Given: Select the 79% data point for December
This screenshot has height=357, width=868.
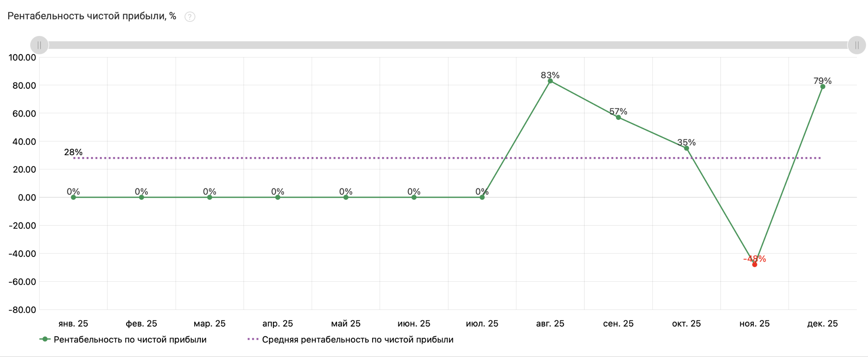Looking at the screenshot, I should pyautogui.click(x=822, y=86).
